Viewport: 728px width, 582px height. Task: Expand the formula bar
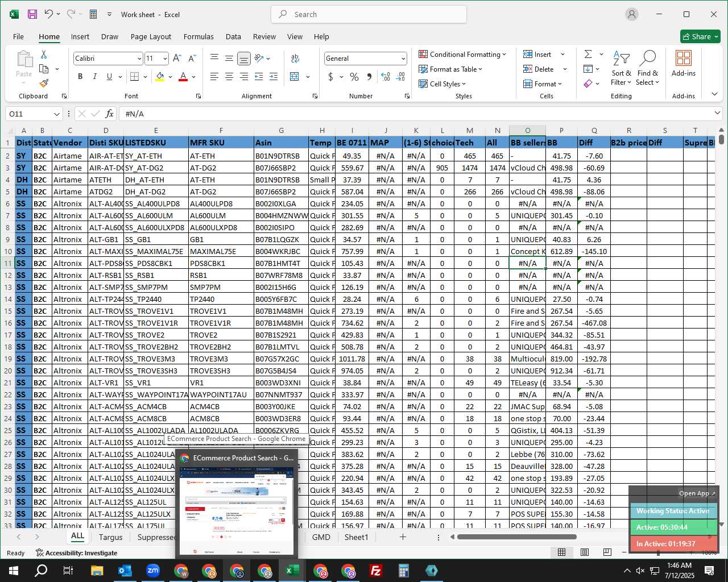coord(717,114)
